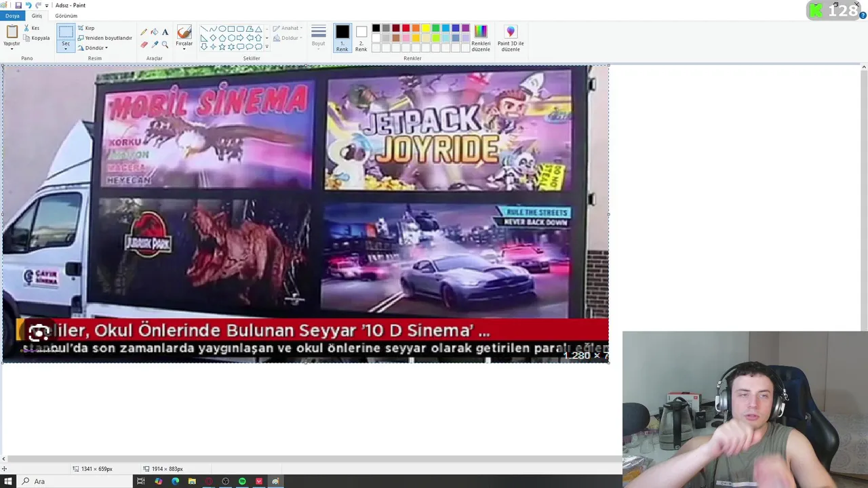Open Microsoft Edge from the taskbar
868x488 pixels.
[x=175, y=481]
